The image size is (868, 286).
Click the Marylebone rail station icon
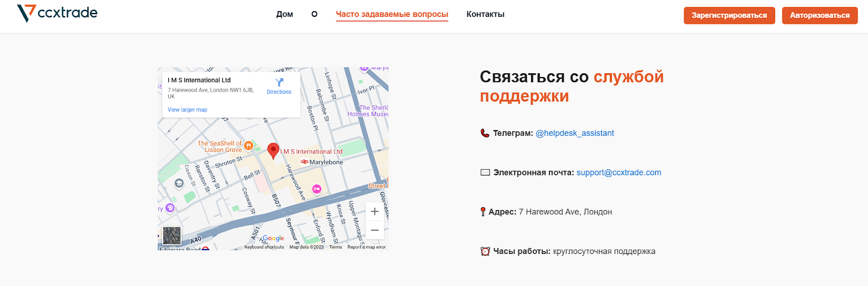(304, 162)
